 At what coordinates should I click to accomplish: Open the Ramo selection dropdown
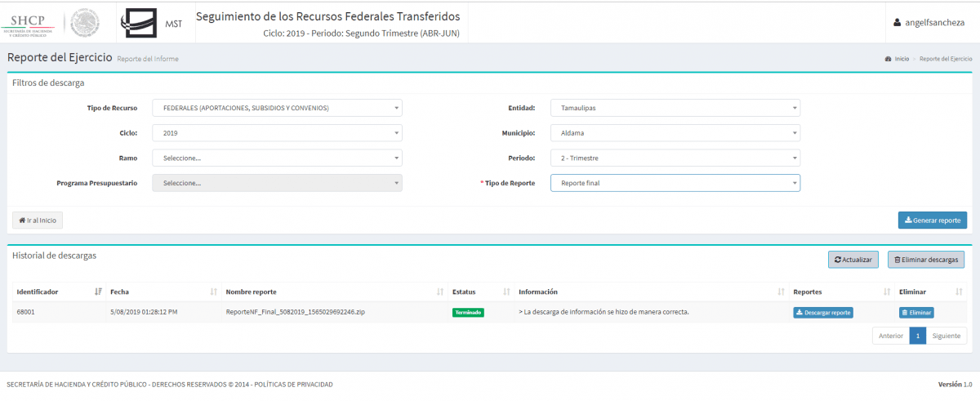coord(278,158)
